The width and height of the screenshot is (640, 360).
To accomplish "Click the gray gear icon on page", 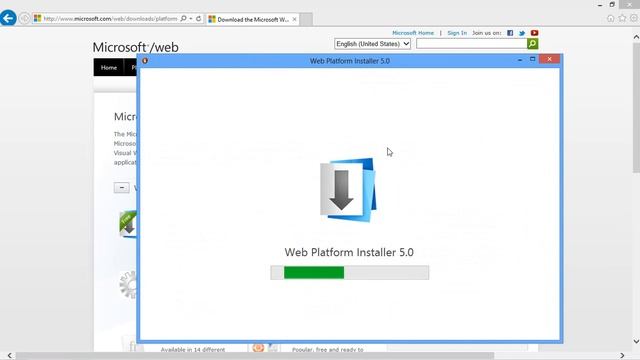I will (x=128, y=284).
